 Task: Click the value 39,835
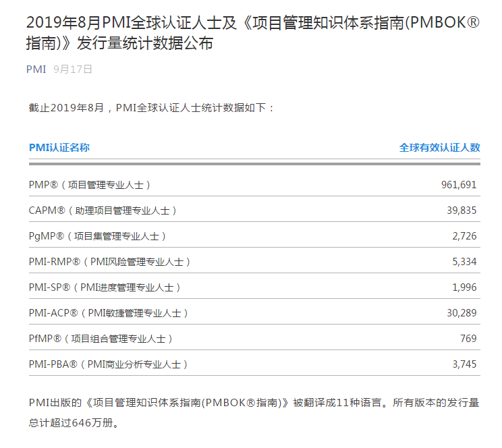pyautogui.click(x=462, y=211)
